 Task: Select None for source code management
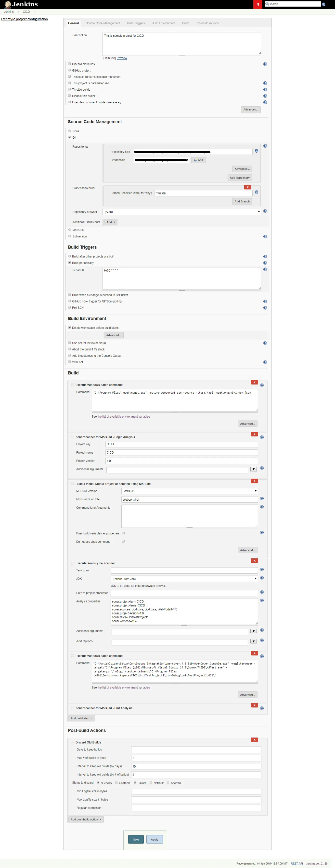pos(70,131)
